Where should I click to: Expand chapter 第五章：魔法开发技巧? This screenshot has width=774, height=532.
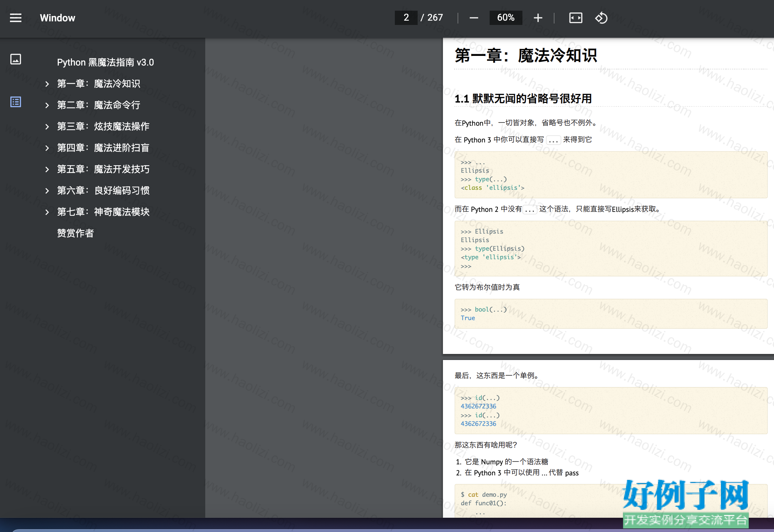point(47,169)
